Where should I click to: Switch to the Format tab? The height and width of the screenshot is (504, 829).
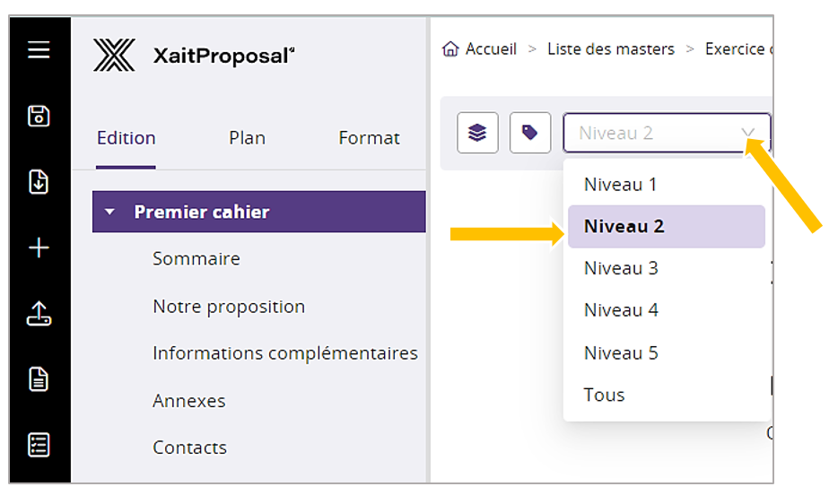[369, 138]
